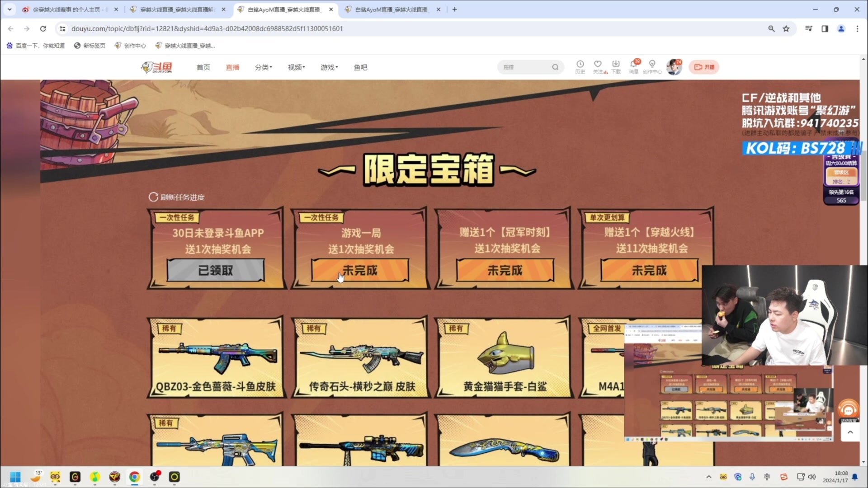The width and height of the screenshot is (868, 488).
Task: Open a new browser tab
Action: (454, 9)
